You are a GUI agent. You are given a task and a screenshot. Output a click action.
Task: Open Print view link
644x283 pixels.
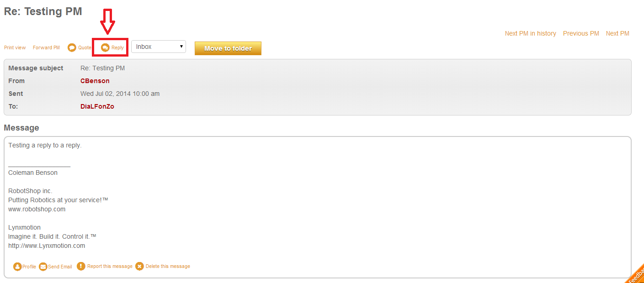click(15, 47)
